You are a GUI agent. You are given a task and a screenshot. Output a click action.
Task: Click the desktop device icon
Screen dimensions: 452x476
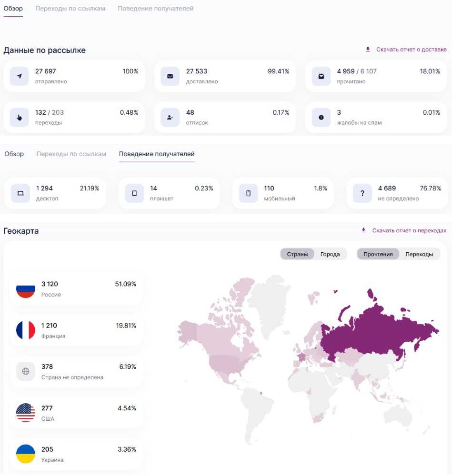click(x=20, y=193)
